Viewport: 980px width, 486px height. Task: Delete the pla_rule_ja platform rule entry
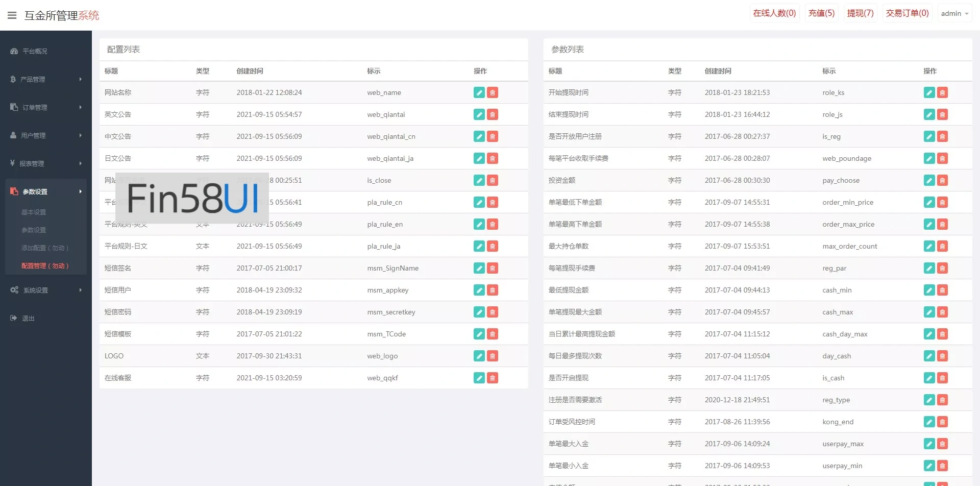tap(492, 246)
